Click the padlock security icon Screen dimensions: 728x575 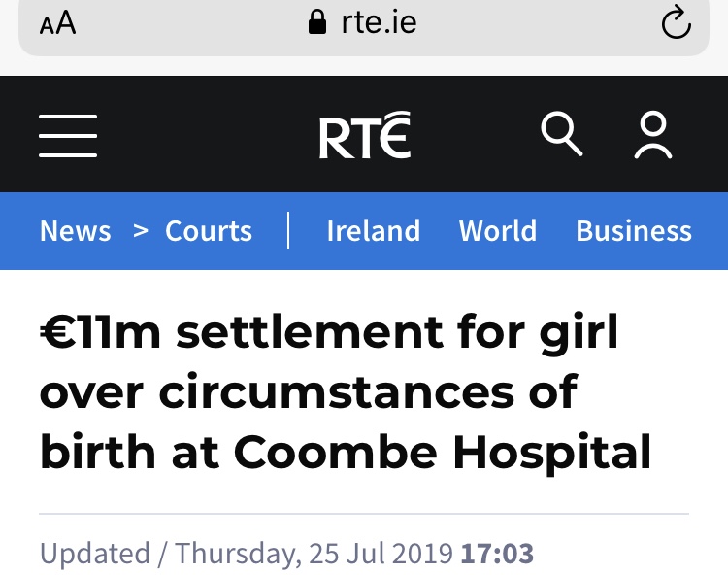pyautogui.click(x=316, y=23)
